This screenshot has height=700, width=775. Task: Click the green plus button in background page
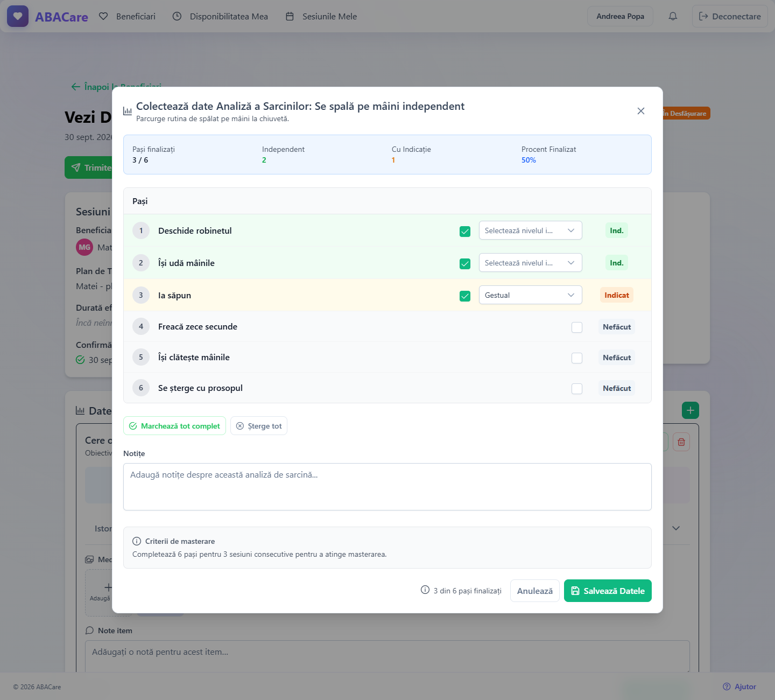(691, 410)
